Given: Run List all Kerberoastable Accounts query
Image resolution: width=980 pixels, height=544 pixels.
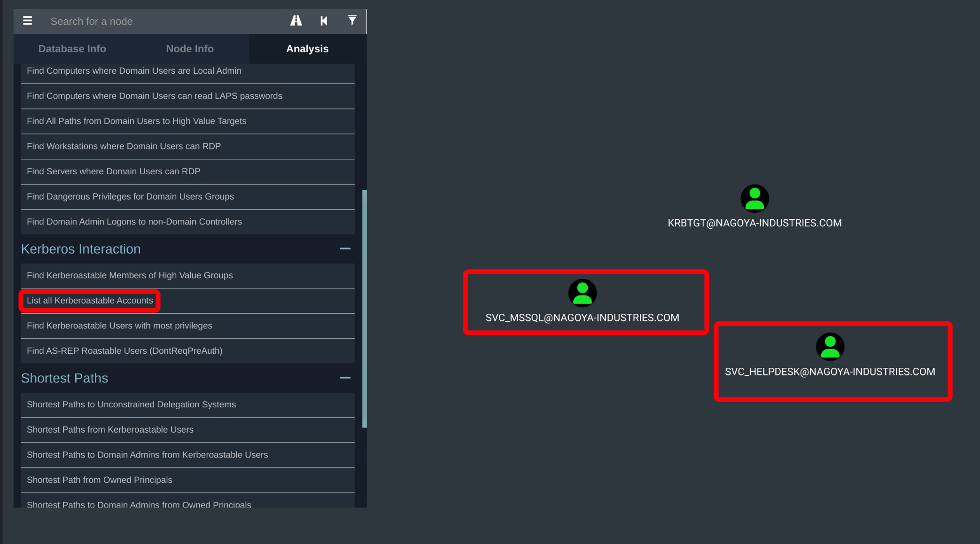Looking at the screenshot, I should coord(90,301).
